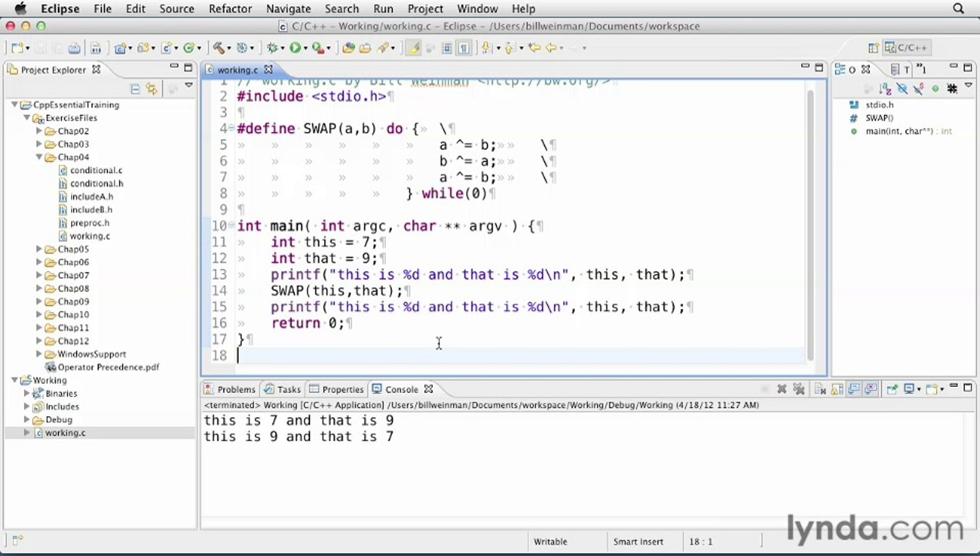Toggle Hide Static Members in Outline
The width and height of the screenshot is (980, 556).
coord(918,89)
